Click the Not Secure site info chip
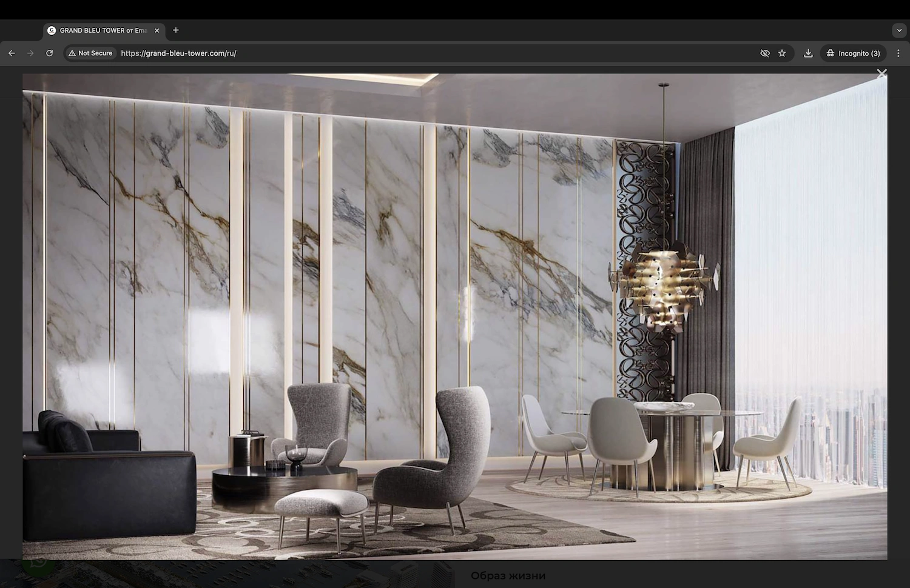This screenshot has height=588, width=910. coord(90,53)
